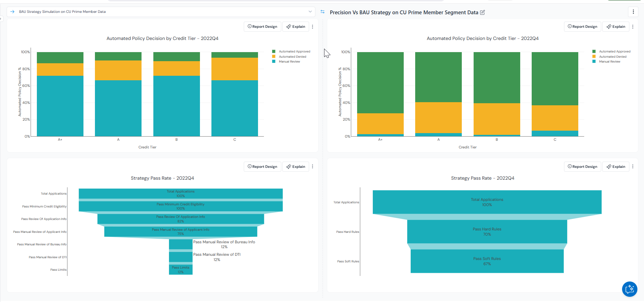This screenshot has height=302, width=644.
Task: Click the swap comparison arrows icon
Action: point(322,12)
